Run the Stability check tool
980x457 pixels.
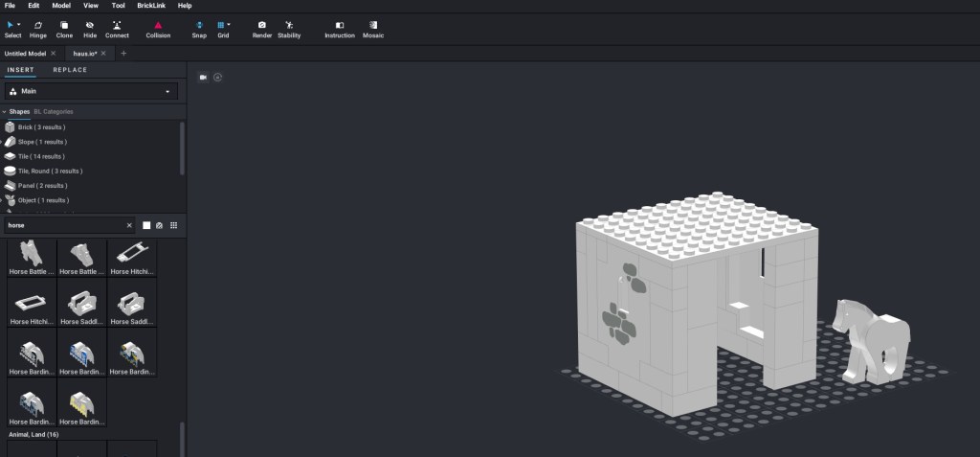pos(289,29)
